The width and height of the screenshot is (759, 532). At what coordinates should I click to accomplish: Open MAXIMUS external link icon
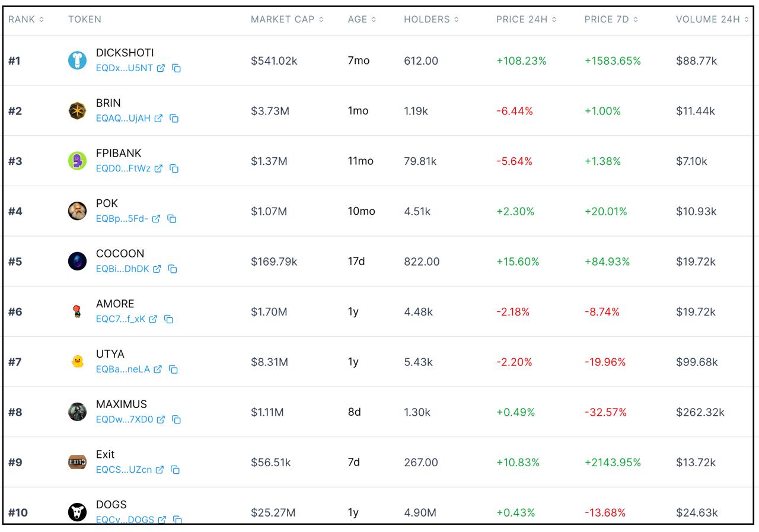[161, 419]
